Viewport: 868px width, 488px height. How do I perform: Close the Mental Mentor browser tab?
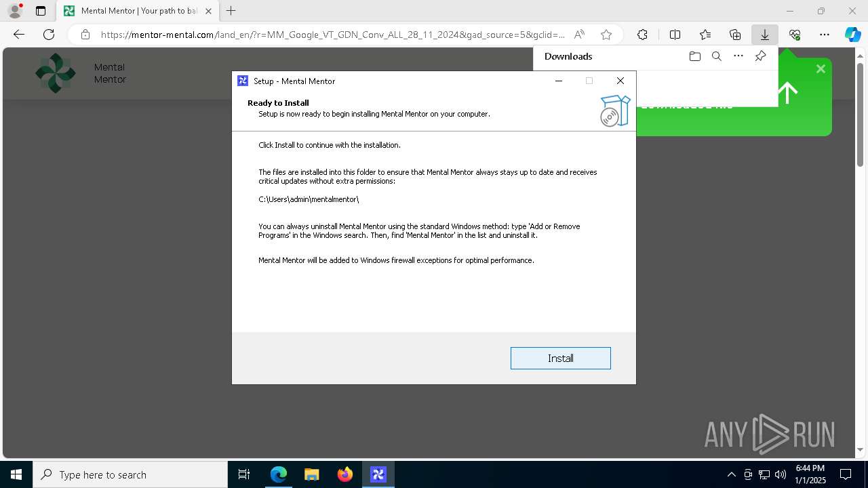pos(208,11)
